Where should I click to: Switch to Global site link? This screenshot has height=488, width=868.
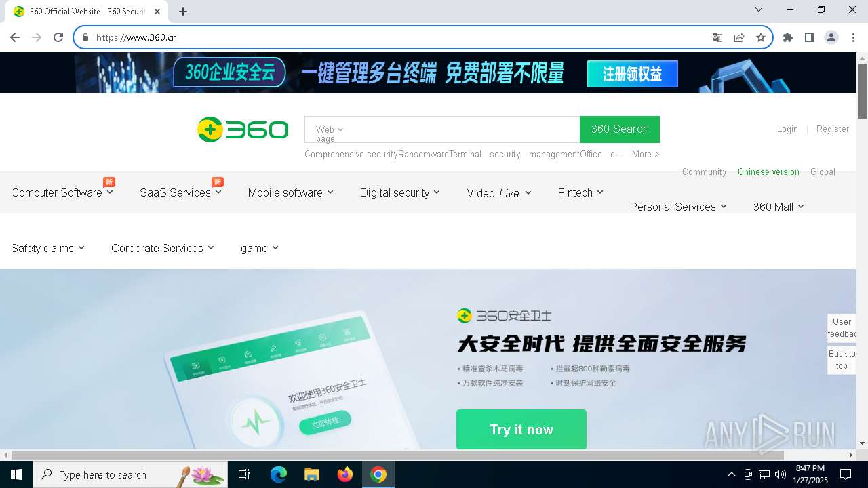coord(823,171)
